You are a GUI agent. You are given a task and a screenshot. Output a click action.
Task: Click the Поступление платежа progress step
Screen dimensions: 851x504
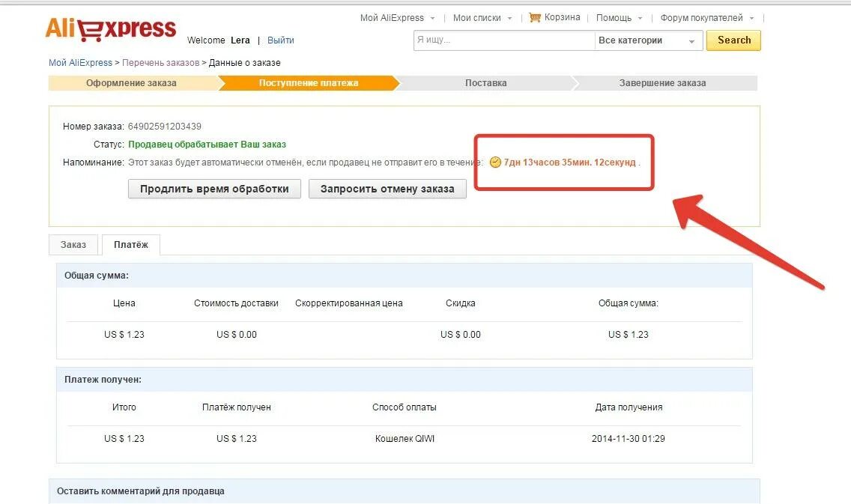click(x=309, y=83)
